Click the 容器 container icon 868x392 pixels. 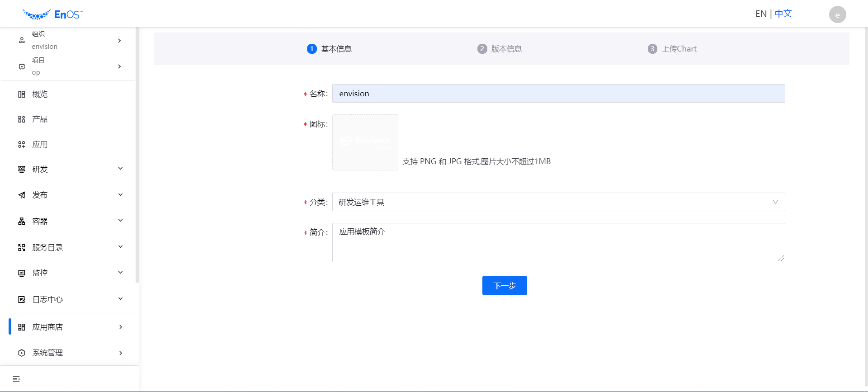(x=22, y=221)
